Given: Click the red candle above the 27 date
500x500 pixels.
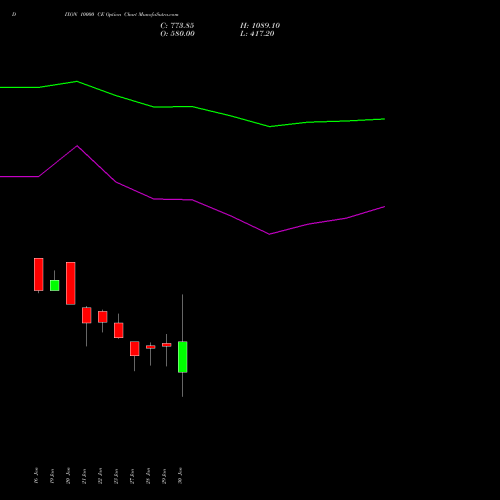Looking at the screenshot, I should [x=135, y=349].
